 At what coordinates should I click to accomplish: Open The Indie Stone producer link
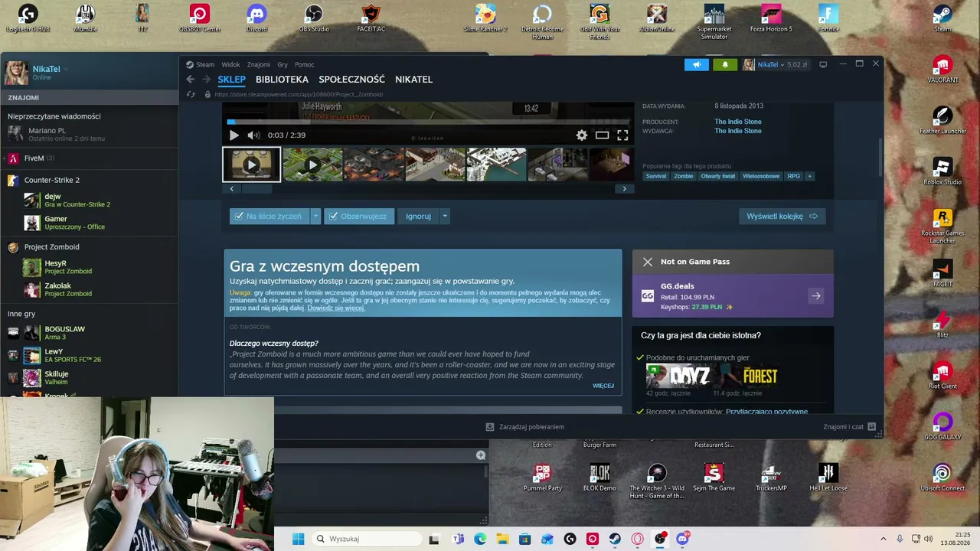pyautogui.click(x=738, y=122)
